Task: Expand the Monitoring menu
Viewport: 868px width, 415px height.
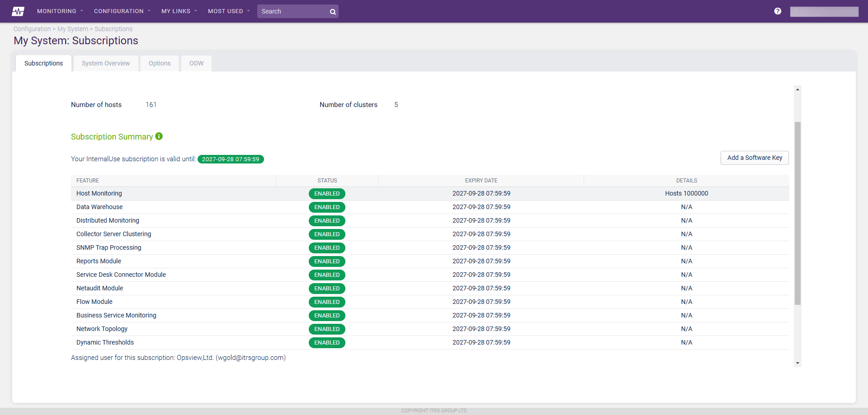Action: [x=60, y=11]
